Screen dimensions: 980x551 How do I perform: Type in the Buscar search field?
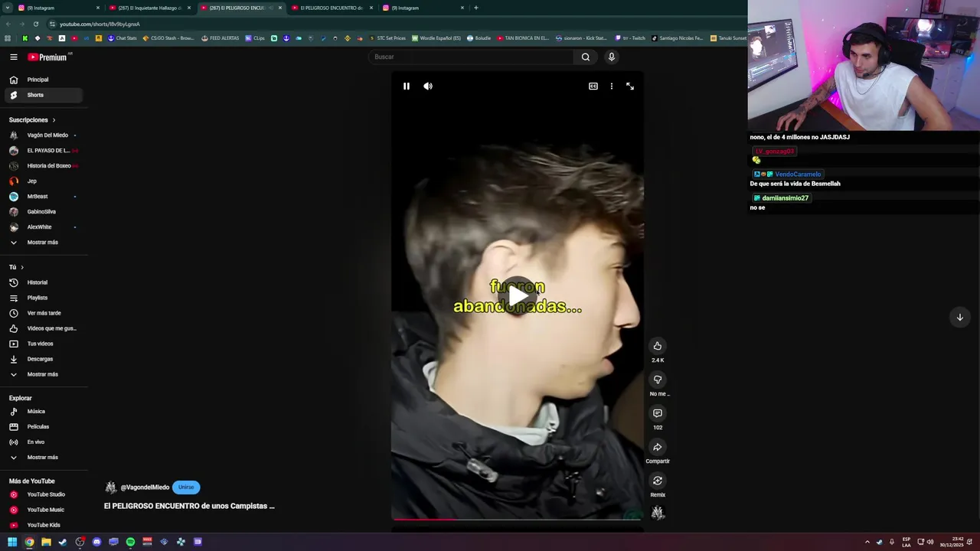[471, 57]
